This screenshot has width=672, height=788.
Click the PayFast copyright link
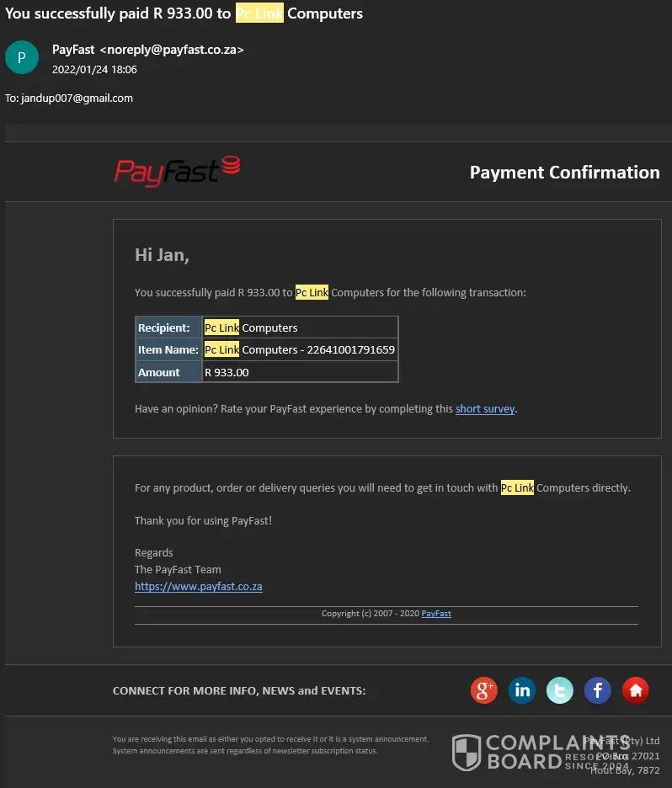pos(436,614)
